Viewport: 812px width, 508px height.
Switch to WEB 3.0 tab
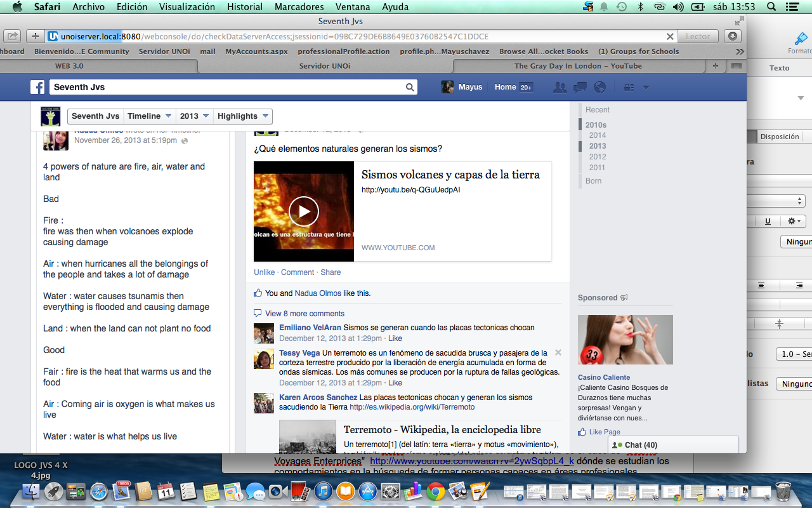[x=69, y=66]
